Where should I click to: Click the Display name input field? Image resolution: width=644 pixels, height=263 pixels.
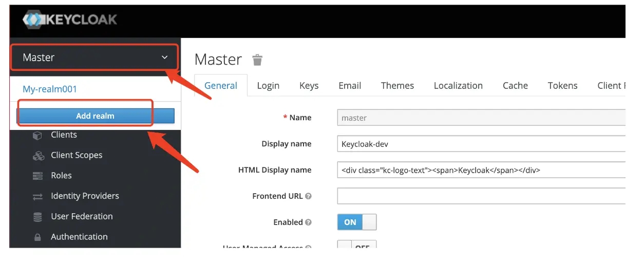[x=481, y=144]
